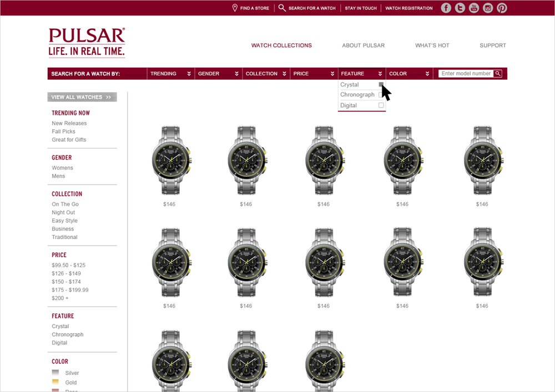Open the Pulsar Twitter icon
The image size is (555, 392).
460,8
